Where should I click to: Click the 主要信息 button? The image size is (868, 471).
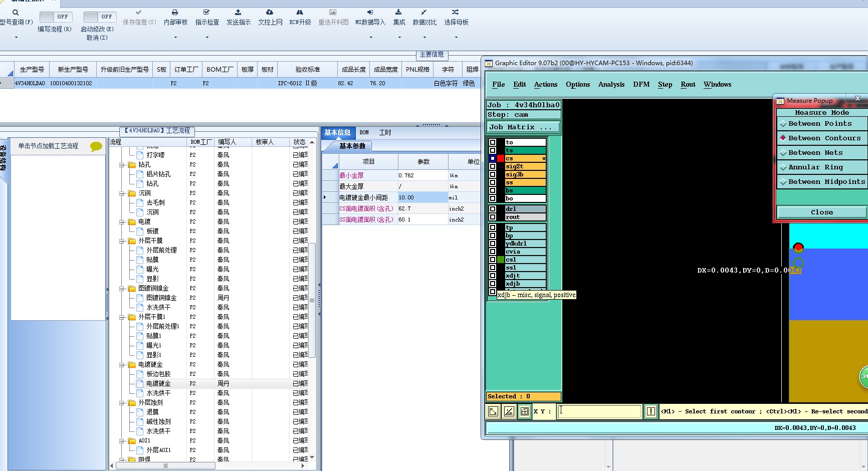pos(432,55)
